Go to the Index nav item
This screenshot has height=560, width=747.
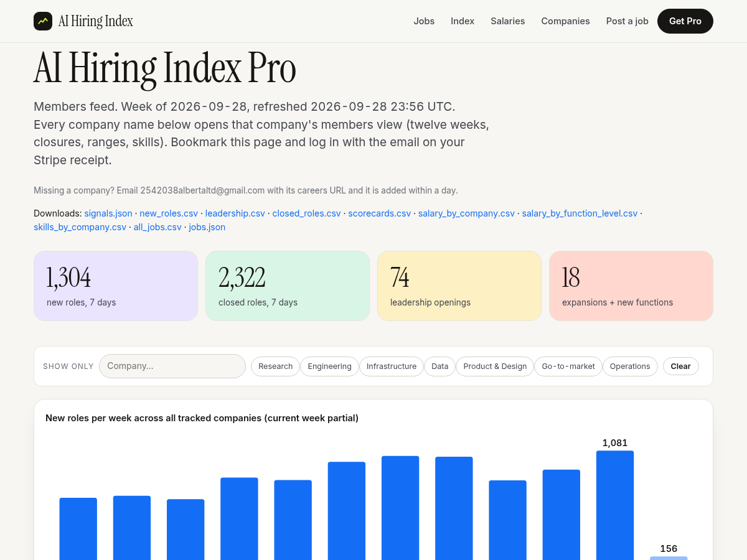pos(463,21)
